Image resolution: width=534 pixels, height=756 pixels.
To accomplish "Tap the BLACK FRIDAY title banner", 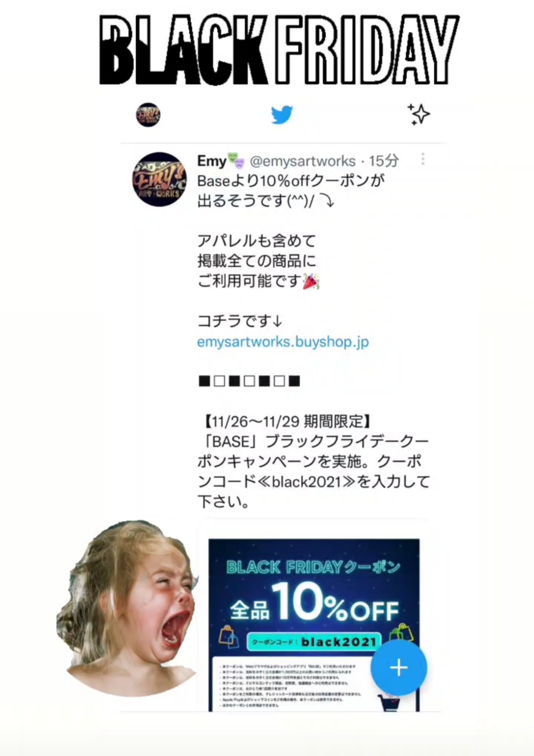I will point(279,50).
